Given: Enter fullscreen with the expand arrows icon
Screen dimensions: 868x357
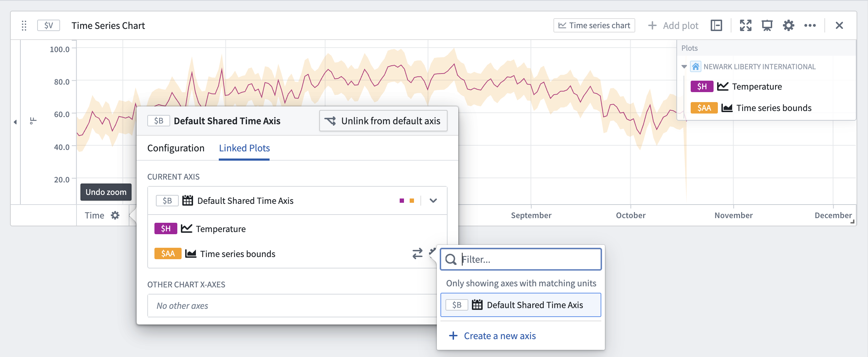Looking at the screenshot, I should point(746,25).
